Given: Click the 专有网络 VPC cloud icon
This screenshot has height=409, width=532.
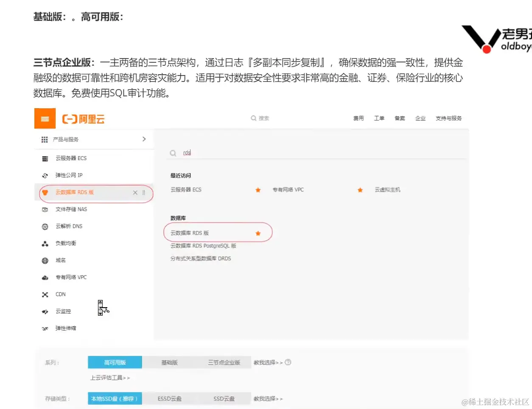Looking at the screenshot, I should tap(45, 277).
